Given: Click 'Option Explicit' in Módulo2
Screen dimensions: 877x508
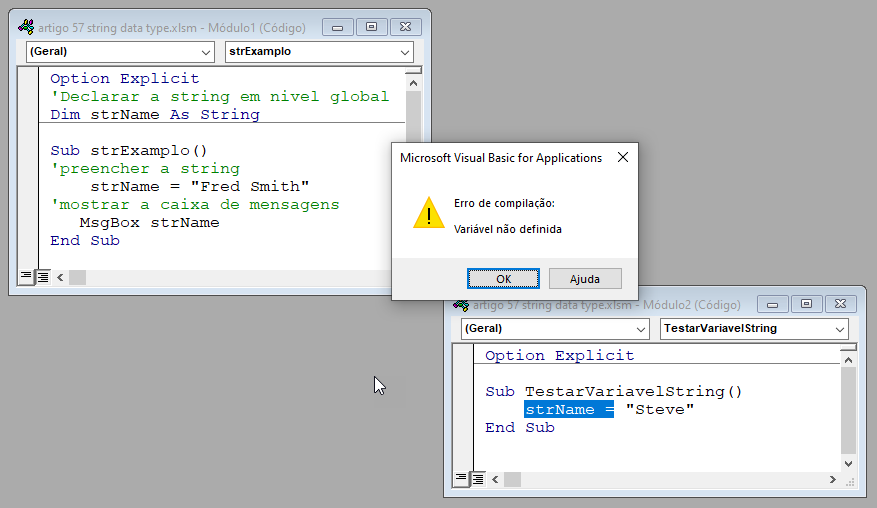Looking at the screenshot, I should tap(560, 356).
